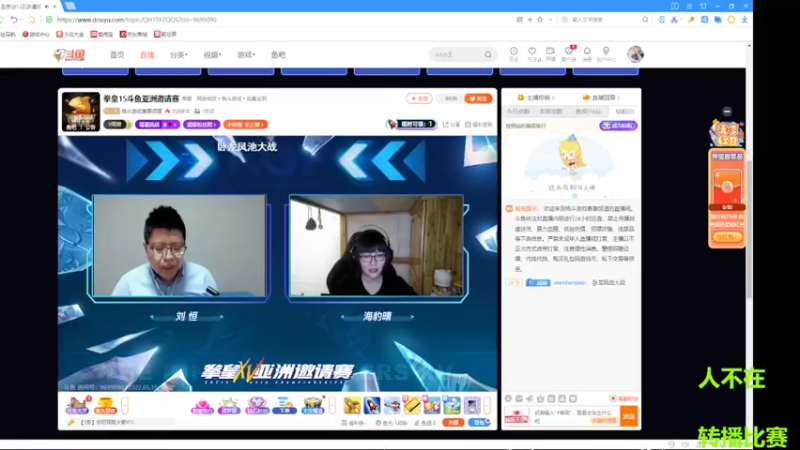Click the right presenter 海豹晴 webcam
Screen dimensions: 800x450
[x=377, y=245]
